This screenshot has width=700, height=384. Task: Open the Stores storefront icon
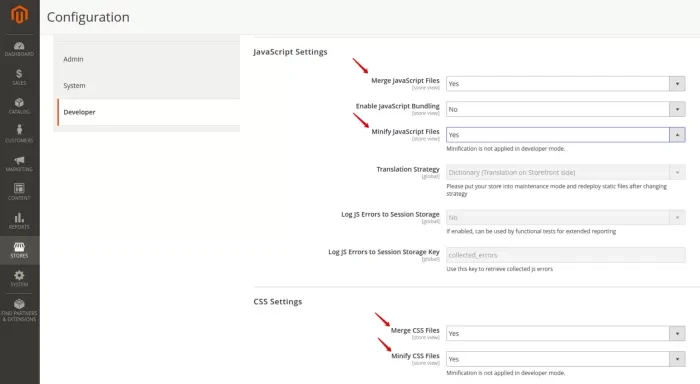(19, 246)
